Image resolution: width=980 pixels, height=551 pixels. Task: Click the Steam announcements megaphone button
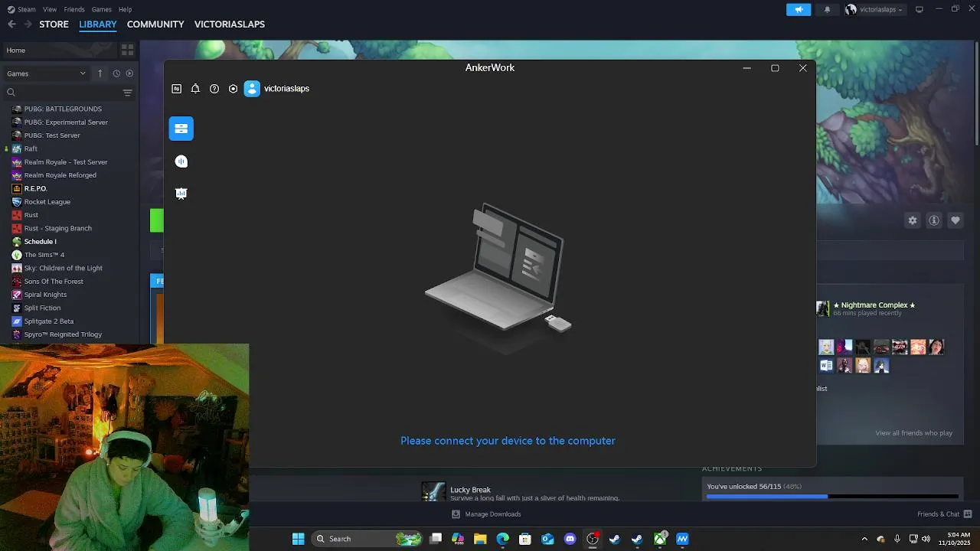[799, 9]
